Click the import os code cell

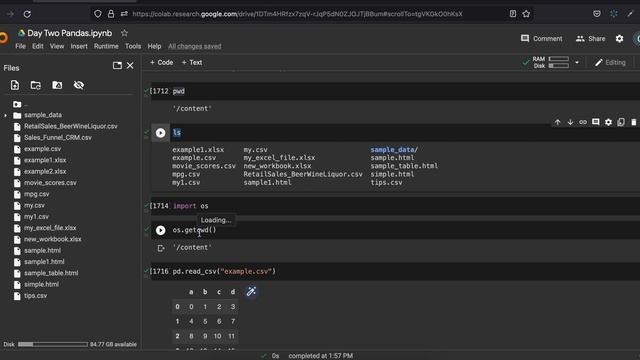pyautogui.click(x=396, y=206)
